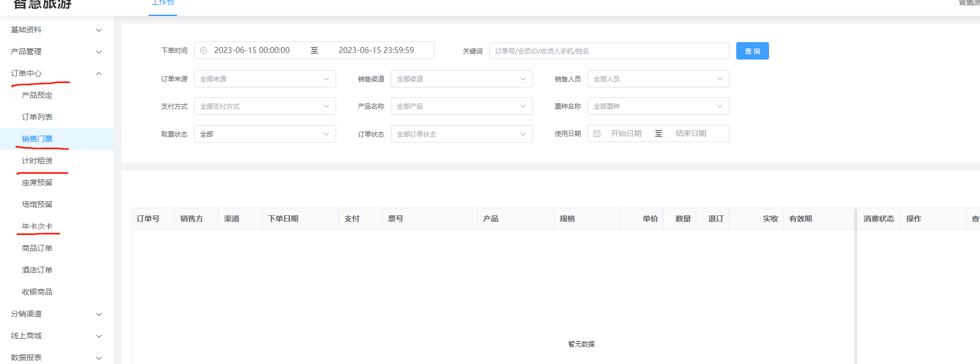Open the 票种名称 dropdown
The image size is (980, 364).
click(x=658, y=107)
